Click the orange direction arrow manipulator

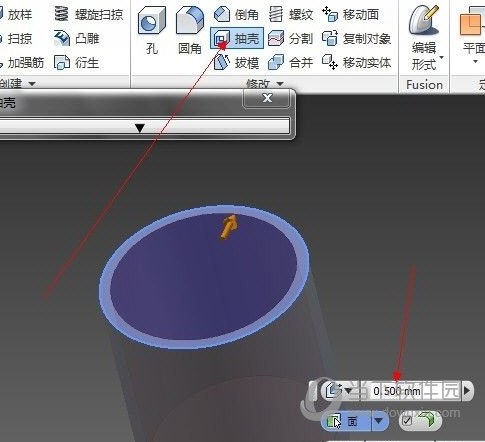click(229, 227)
